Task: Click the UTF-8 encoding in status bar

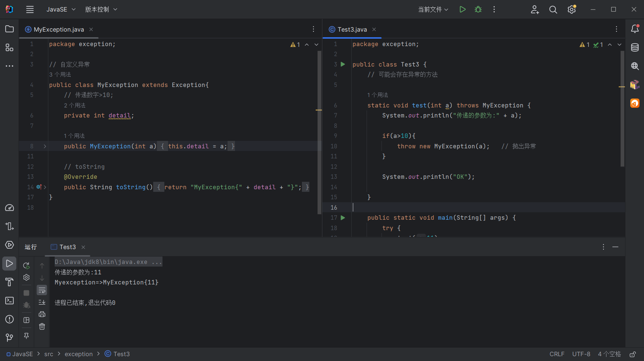Action: tap(581, 354)
